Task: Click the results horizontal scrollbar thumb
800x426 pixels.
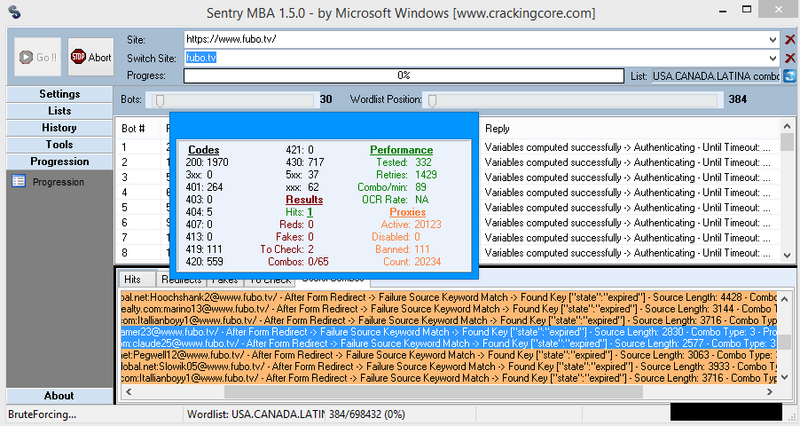Action: pyautogui.click(x=434, y=392)
